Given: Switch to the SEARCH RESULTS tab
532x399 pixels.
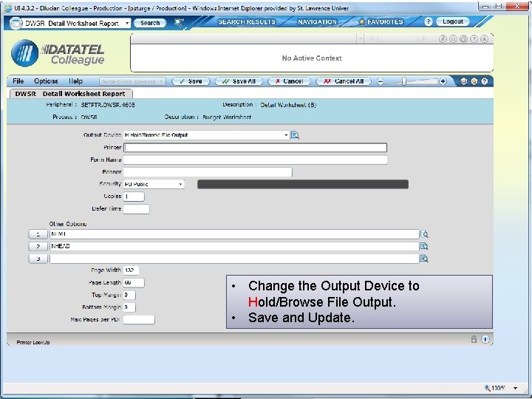Looking at the screenshot, I should (247, 22).
